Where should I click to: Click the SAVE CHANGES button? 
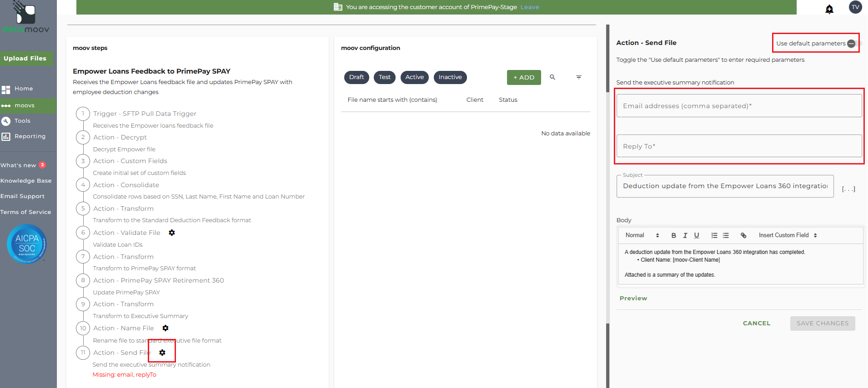pos(823,323)
